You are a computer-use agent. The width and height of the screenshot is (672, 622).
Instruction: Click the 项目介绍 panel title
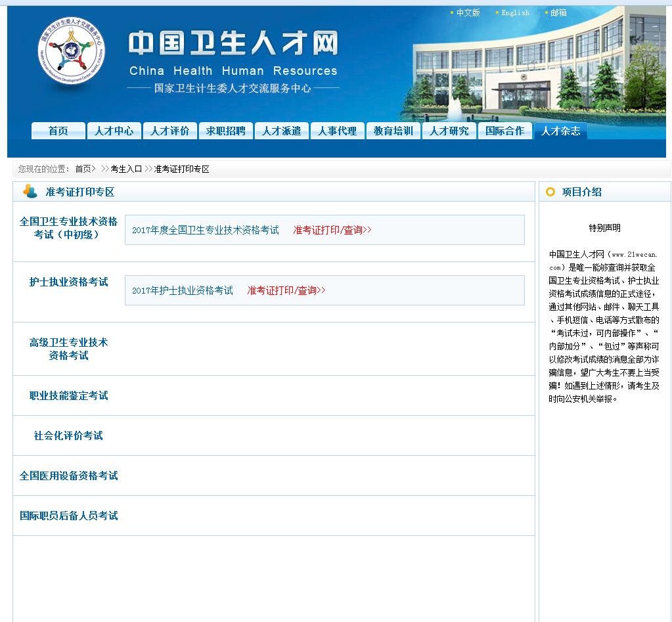coord(581,192)
